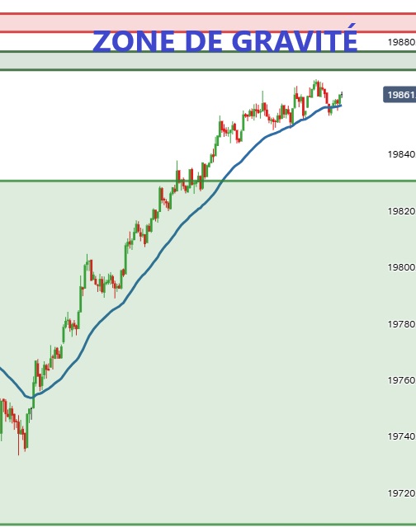Screen dimensions: 416x532
Task: Click the last candle on the right
Action: click(x=341, y=95)
